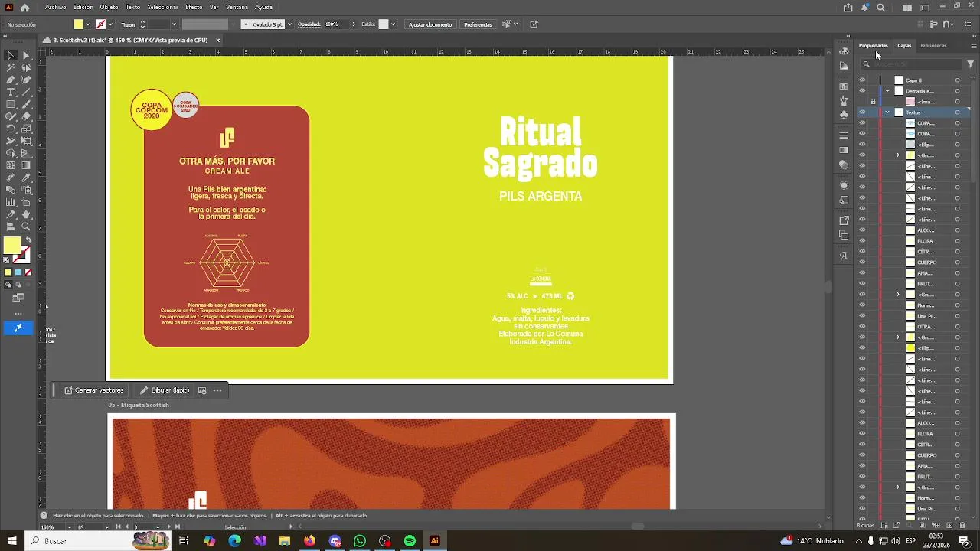This screenshot has height=551, width=980.
Task: Collapse the Demasía layer chevron
Action: [887, 91]
